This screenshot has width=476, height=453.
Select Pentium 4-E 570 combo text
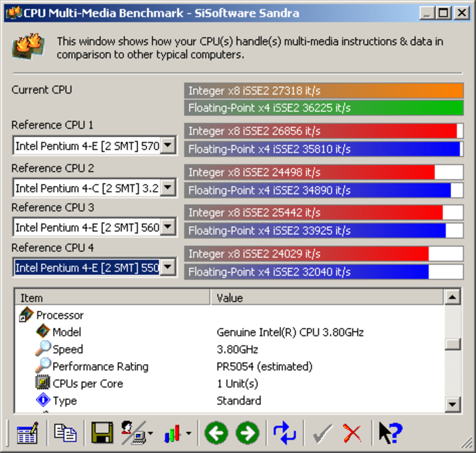click(x=87, y=146)
